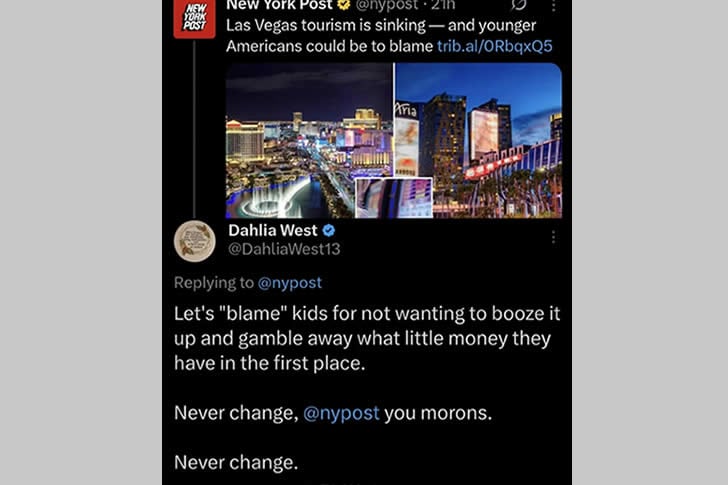The width and height of the screenshot is (728, 485).
Task: Select the @DahliaWest13 handle
Action: 284,249
